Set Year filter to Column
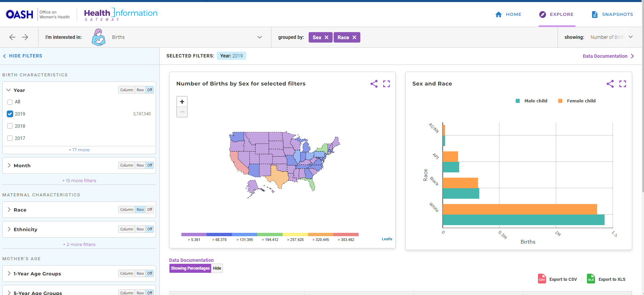Viewport: 644px width, 295px height. [127, 90]
